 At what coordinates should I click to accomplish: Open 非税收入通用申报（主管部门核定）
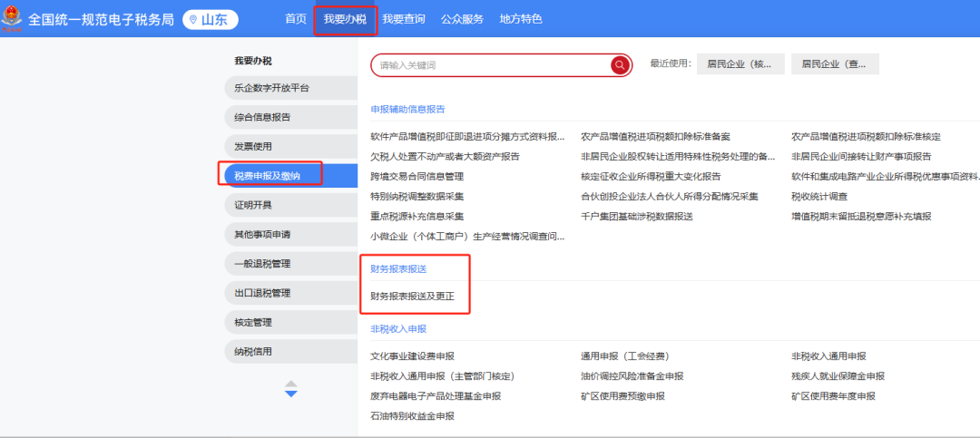(x=443, y=376)
